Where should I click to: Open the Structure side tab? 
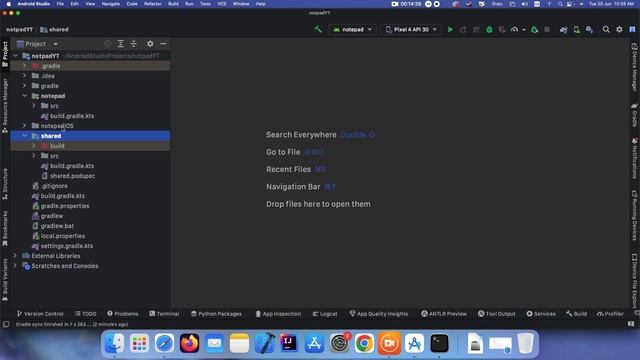tap(5, 184)
